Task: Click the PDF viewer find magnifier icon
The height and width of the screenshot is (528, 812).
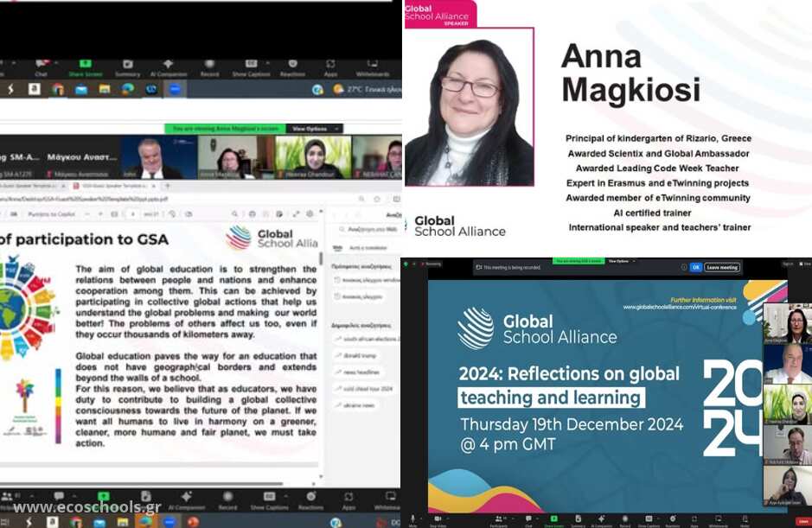Action: coord(234,213)
